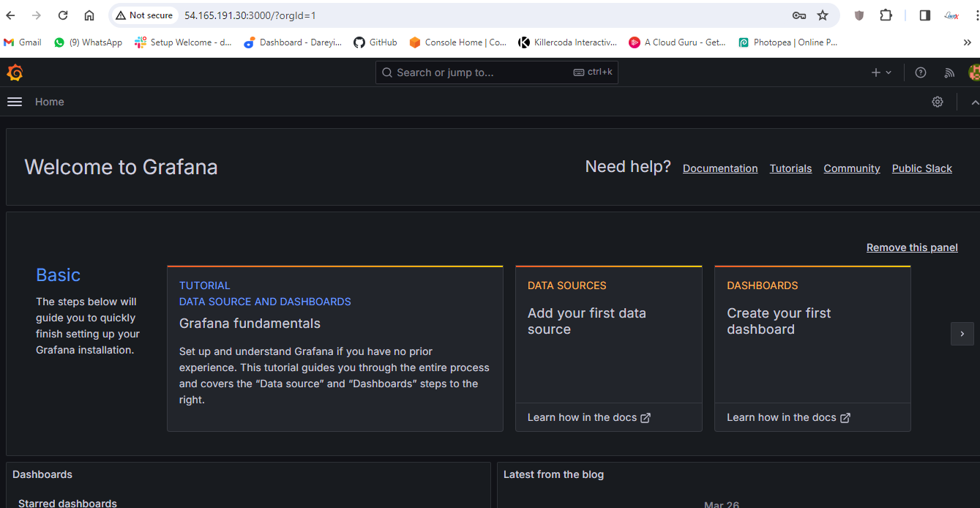Open the Documentation link
This screenshot has width=980, height=508.
point(720,168)
